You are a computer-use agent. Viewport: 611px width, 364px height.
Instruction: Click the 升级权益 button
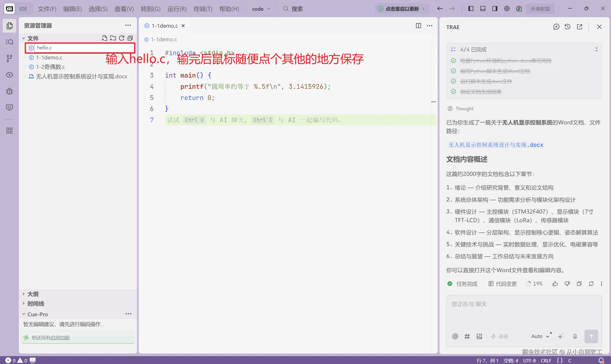pos(540,9)
